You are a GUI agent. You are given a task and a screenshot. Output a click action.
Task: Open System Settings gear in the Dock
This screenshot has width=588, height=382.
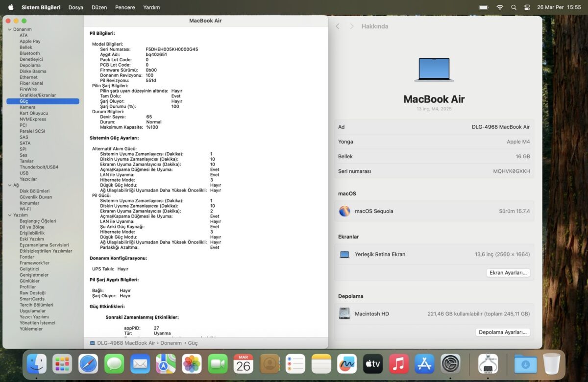[x=451, y=364]
